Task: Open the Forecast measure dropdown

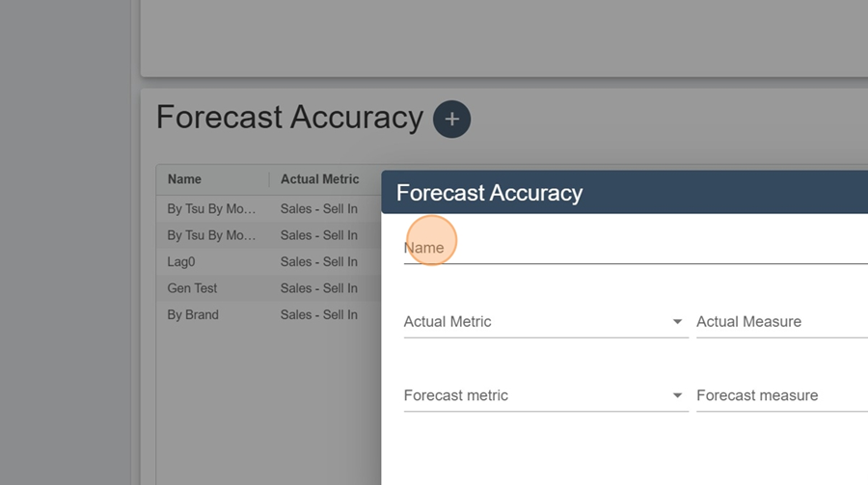Action: tap(781, 395)
